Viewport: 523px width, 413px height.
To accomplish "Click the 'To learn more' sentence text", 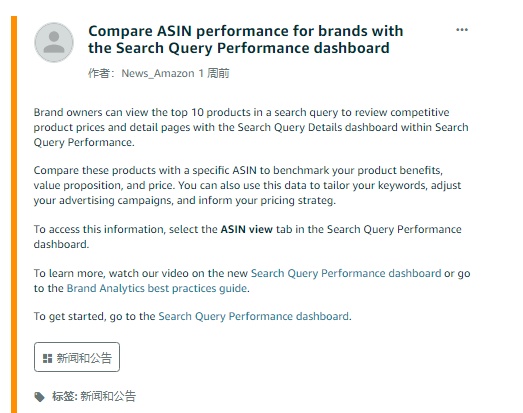I will coord(252,281).
